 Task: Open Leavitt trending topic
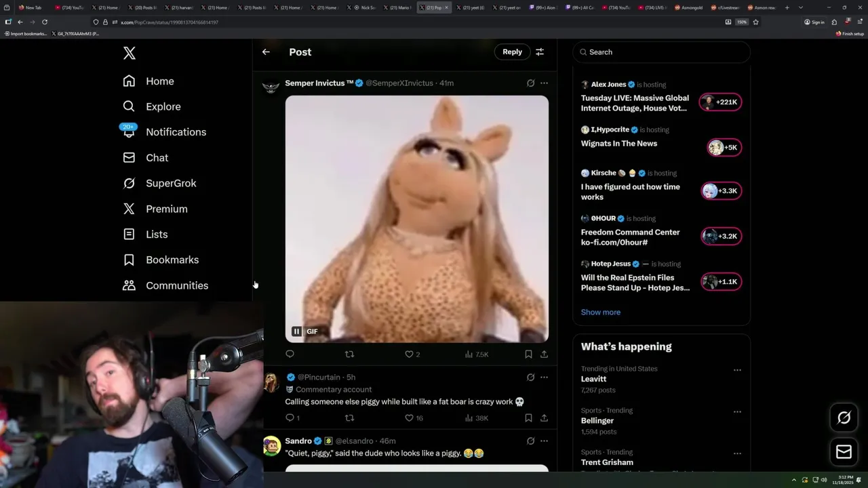(x=593, y=380)
